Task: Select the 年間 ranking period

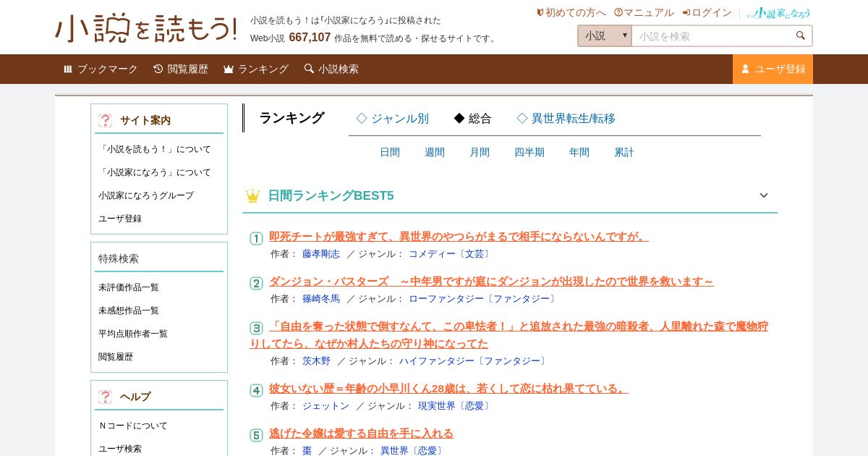Action: click(x=579, y=153)
